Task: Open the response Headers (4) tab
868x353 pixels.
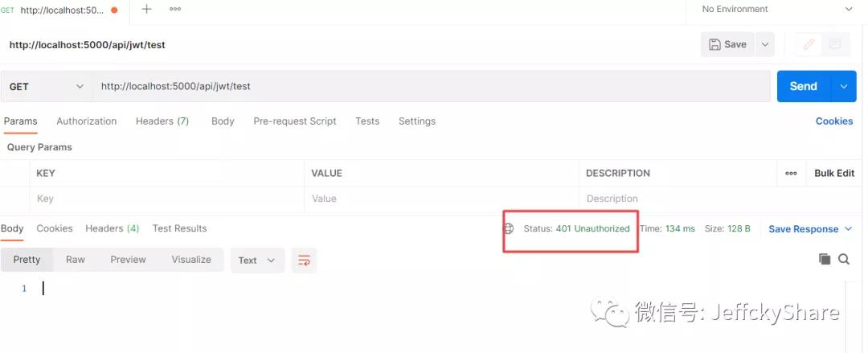Action: coord(113,228)
